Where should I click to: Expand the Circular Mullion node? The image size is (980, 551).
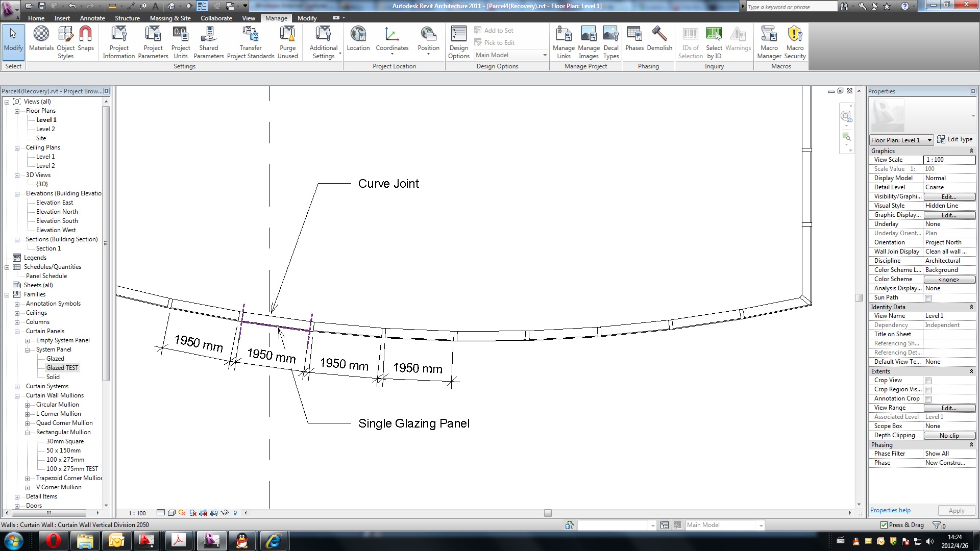28,405
